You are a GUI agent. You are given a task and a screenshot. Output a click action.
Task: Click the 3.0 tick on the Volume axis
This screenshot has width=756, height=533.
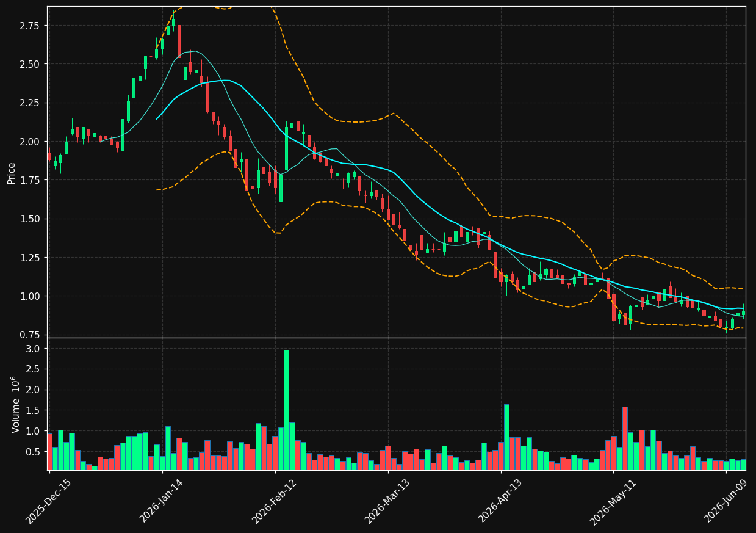coord(34,349)
